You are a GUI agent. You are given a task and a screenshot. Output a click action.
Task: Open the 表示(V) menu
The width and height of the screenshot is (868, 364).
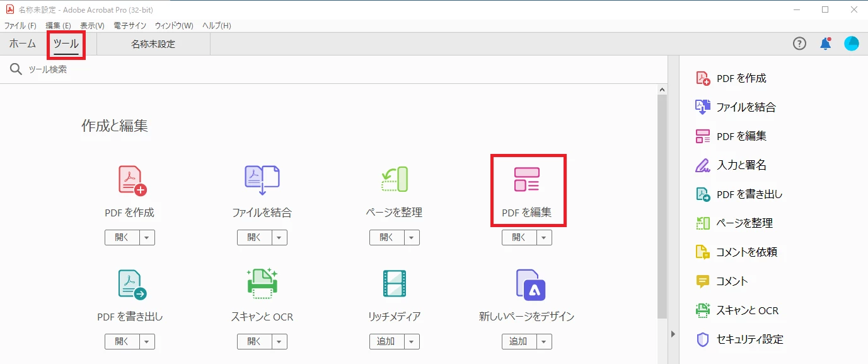92,26
